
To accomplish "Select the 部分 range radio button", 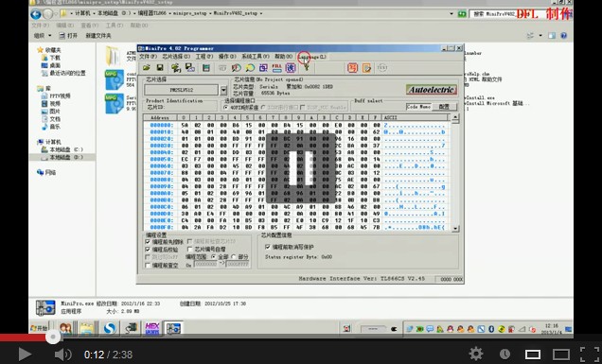I will pyautogui.click(x=234, y=256).
